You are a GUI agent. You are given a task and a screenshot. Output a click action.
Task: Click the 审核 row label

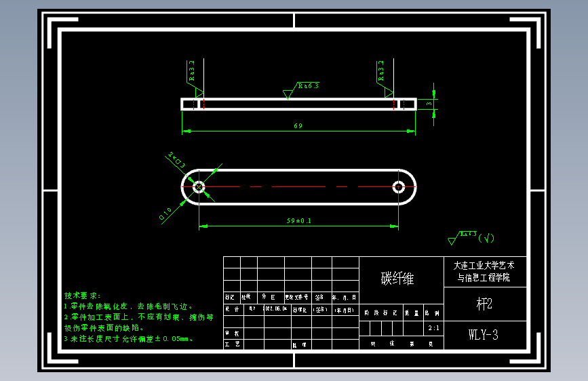coord(232,334)
